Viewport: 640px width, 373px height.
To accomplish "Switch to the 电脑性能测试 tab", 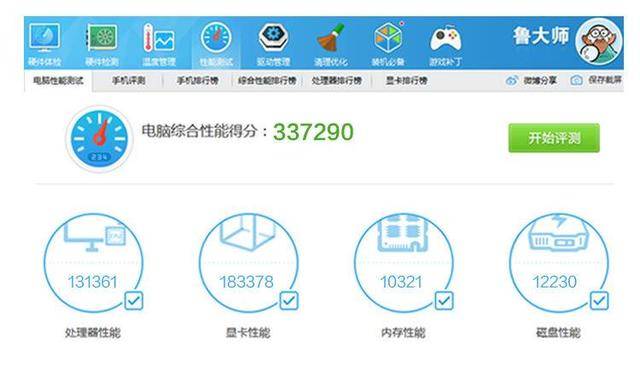I will tap(58, 81).
